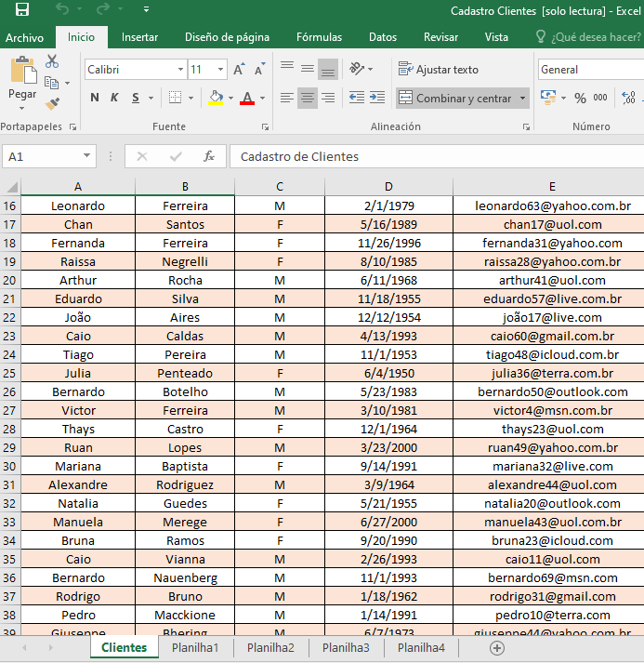Image resolution: width=644 pixels, height=663 pixels.
Task: Click the Format Painter brush icon
Action: click(52, 103)
